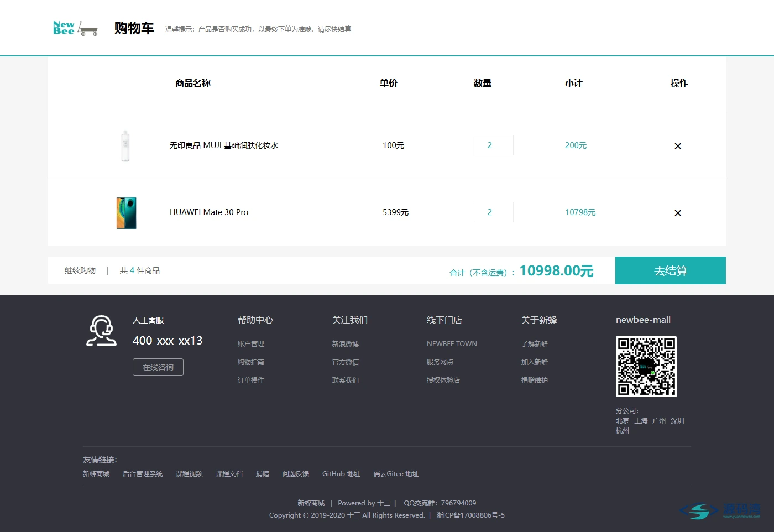Click the 在线咨询 button
The width and height of the screenshot is (774, 532).
[x=158, y=367]
